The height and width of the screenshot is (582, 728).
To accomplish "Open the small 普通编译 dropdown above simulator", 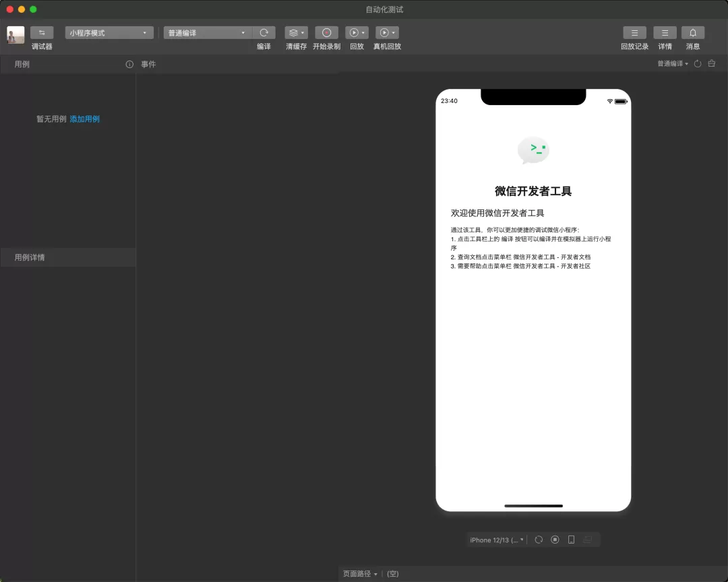I will [x=672, y=63].
